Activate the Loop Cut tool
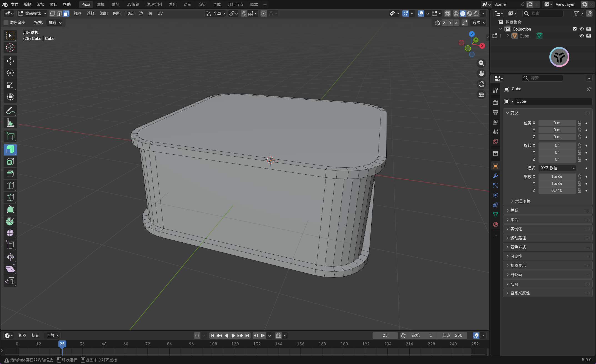 click(x=10, y=185)
